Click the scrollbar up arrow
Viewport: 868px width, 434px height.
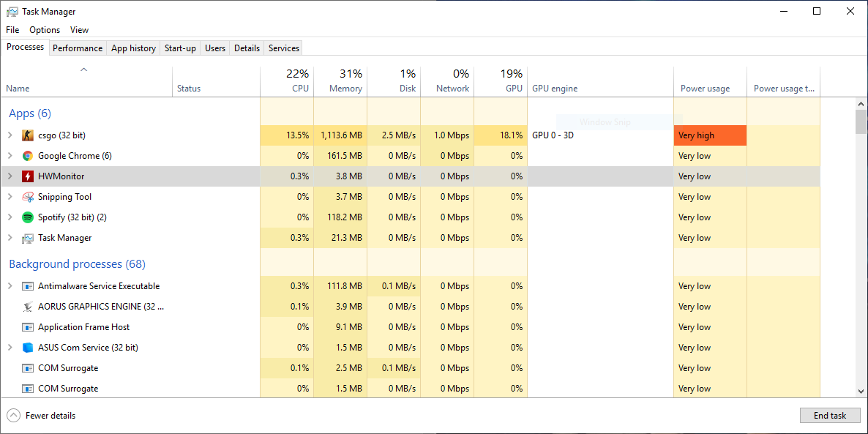coord(861,103)
